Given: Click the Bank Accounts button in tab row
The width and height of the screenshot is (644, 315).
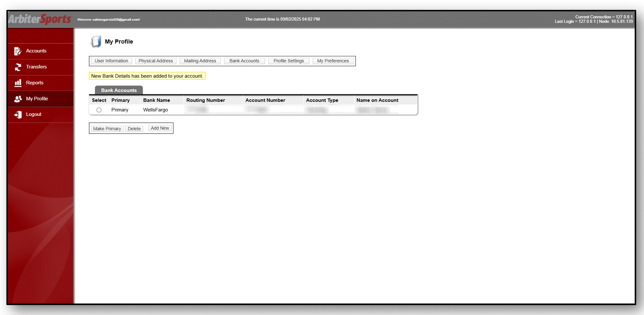Looking at the screenshot, I should pyautogui.click(x=244, y=61).
